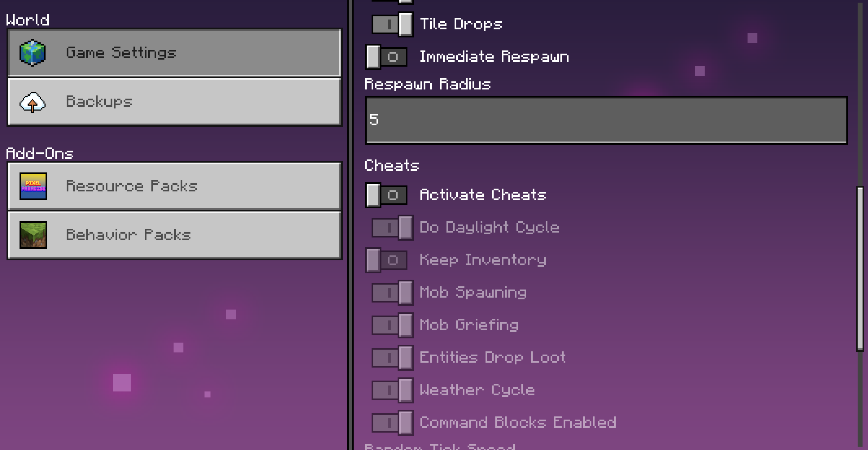Screen dimensions: 868x450
Task: Toggle Command Blocks Enabled switch
Action: [392, 423]
